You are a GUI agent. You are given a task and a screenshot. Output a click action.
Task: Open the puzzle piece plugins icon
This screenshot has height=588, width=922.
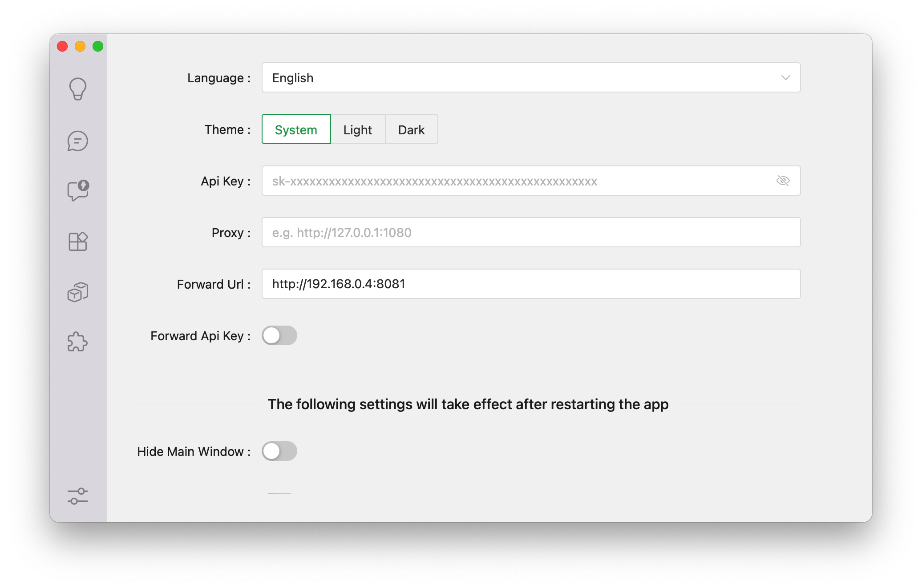(78, 342)
